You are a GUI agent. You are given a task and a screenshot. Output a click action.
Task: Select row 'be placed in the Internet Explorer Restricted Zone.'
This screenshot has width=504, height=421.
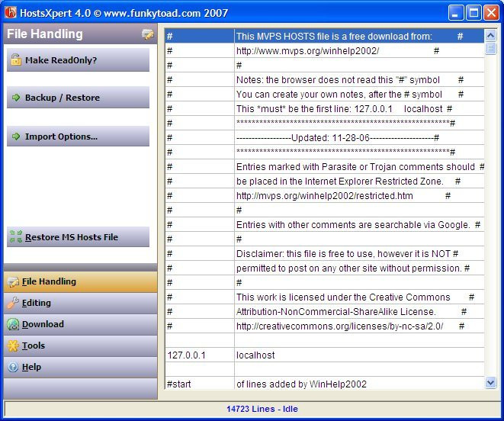coord(325,181)
